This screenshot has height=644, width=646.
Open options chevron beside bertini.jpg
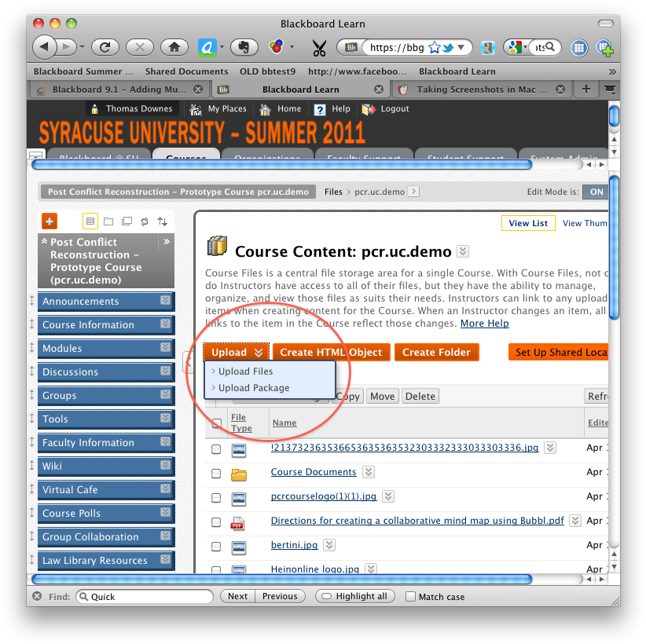pos(329,545)
